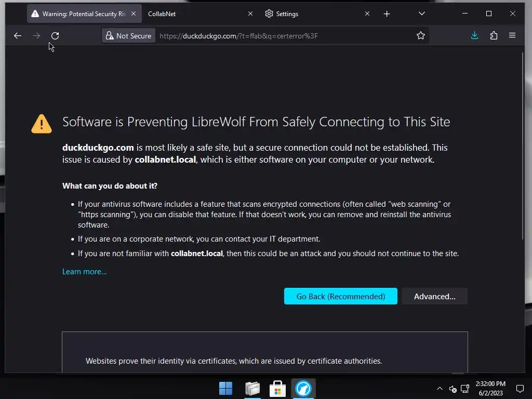Open a new tab with the plus button

tap(387, 14)
